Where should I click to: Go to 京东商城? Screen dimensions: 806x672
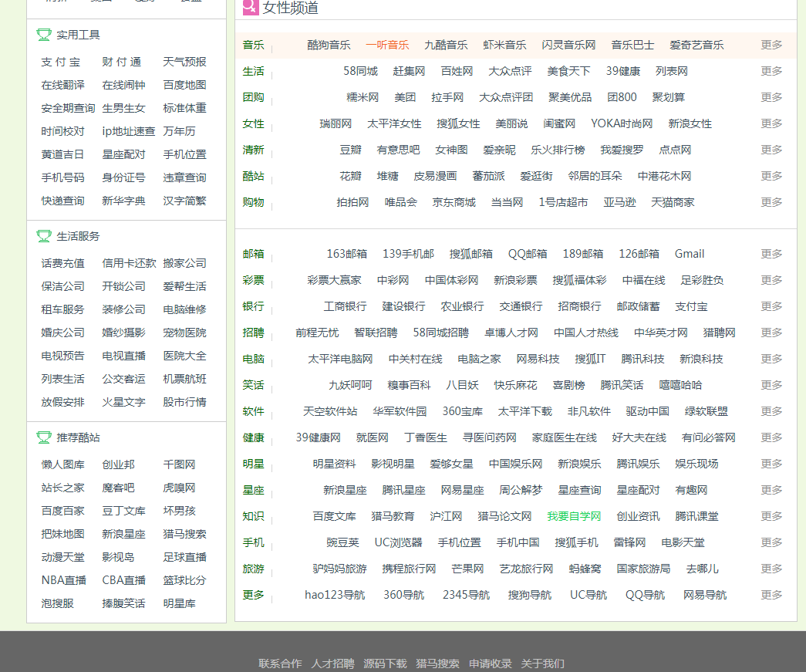454,202
